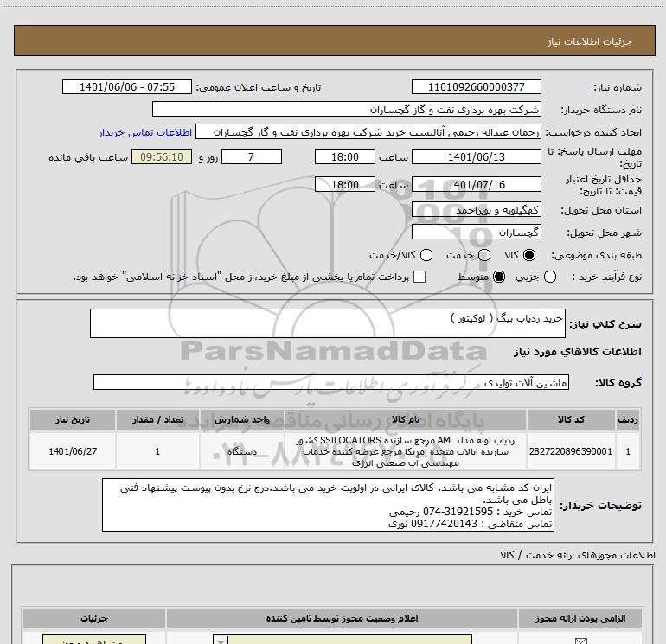Open the license status dropdown arrow

[x=221, y=641]
